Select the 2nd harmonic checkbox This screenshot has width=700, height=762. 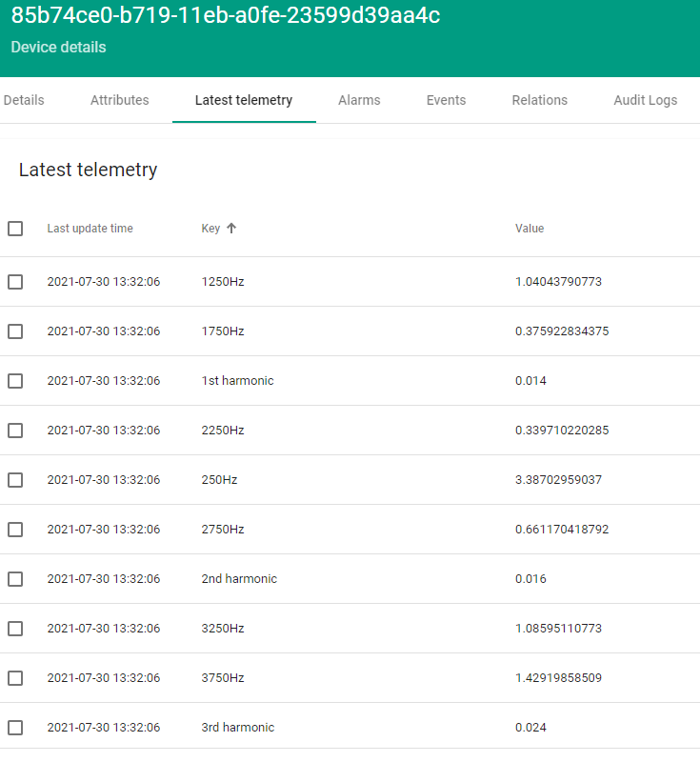pos(15,579)
